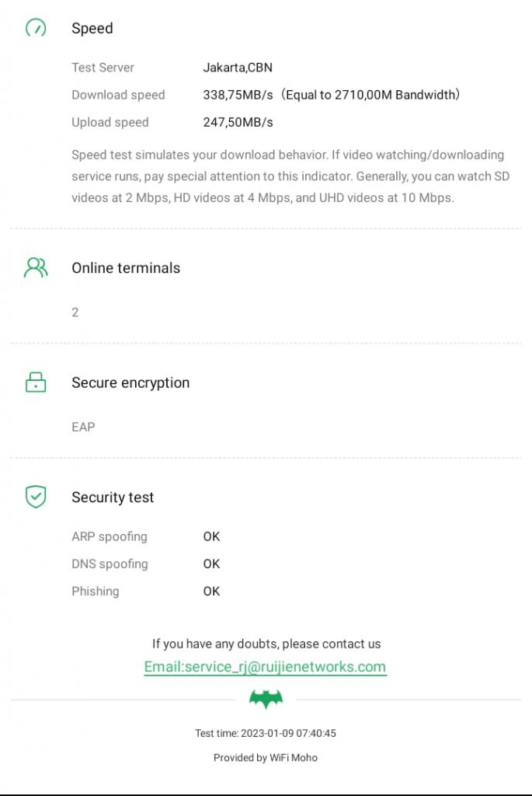Click the Online terminals people icon
The height and width of the screenshot is (796, 532).
[36, 268]
